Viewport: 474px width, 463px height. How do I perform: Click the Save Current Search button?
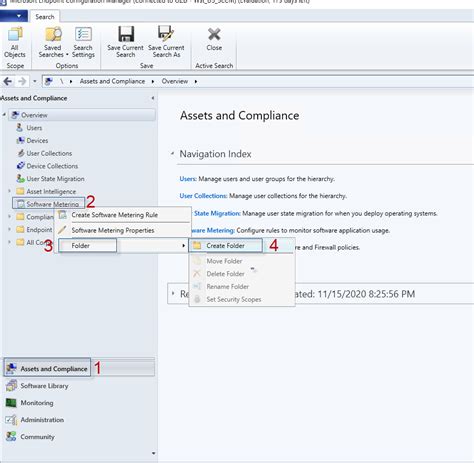[125, 42]
